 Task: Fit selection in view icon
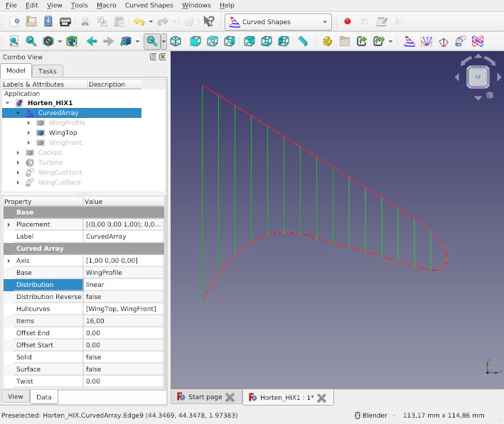[x=31, y=41]
